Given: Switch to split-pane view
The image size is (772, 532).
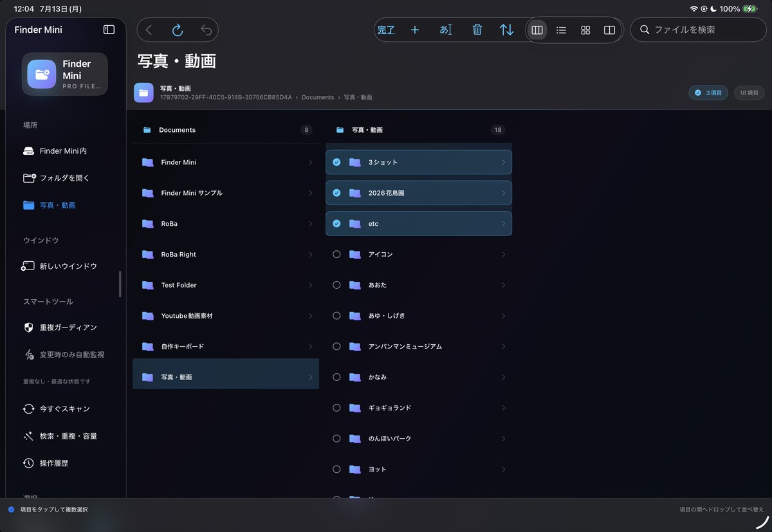Looking at the screenshot, I should click(609, 30).
